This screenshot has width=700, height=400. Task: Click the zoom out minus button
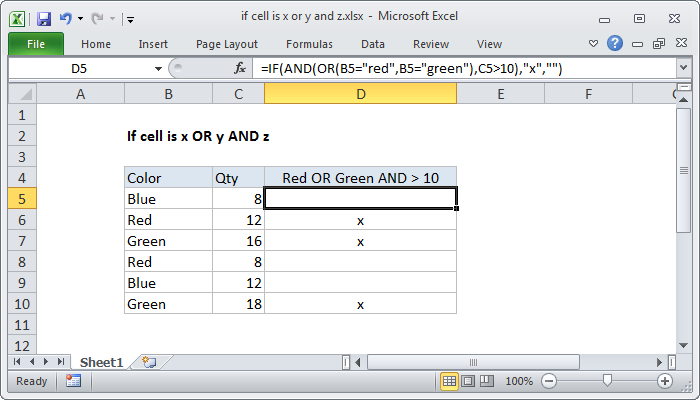tap(549, 381)
